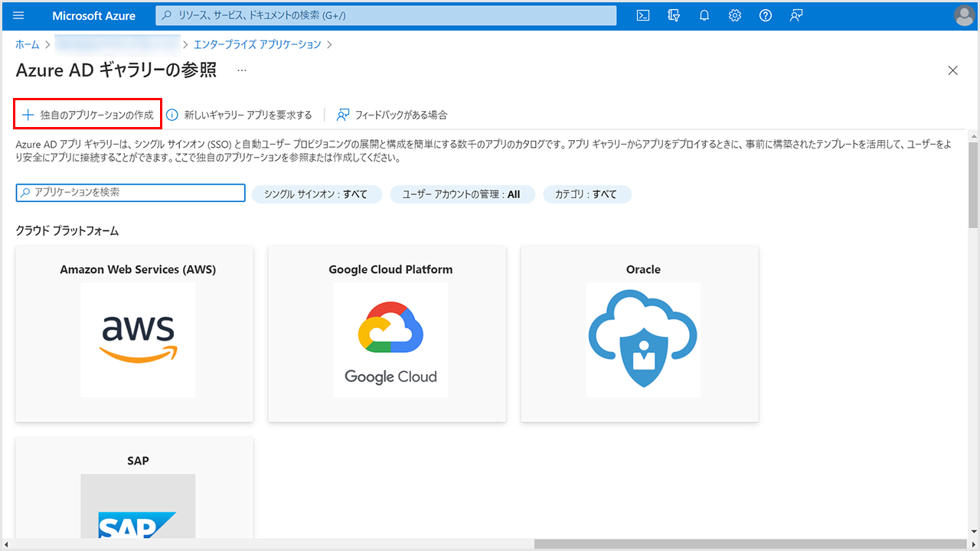Open portal settings gear icon

(735, 15)
